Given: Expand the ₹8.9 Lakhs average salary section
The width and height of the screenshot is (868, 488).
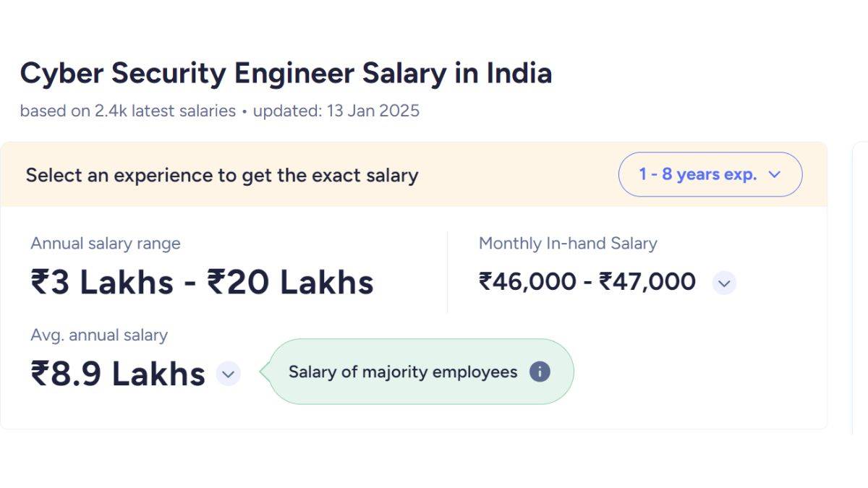Looking at the screenshot, I should (x=228, y=374).
